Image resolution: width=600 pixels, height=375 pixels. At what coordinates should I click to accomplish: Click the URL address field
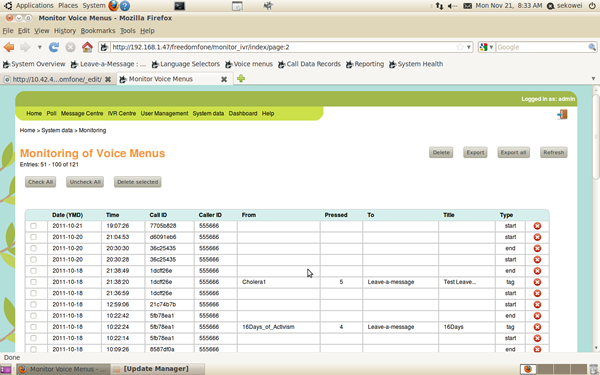tap(282, 47)
